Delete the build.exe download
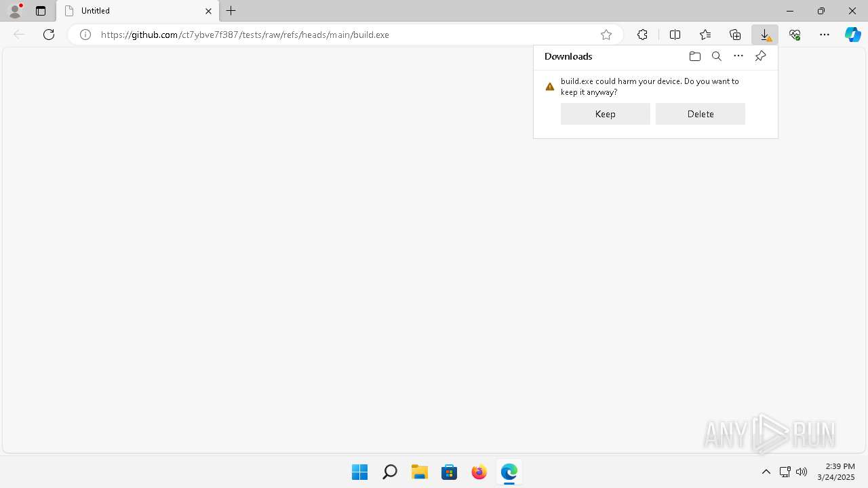Screen dimensions: 868x488 click(701, 114)
